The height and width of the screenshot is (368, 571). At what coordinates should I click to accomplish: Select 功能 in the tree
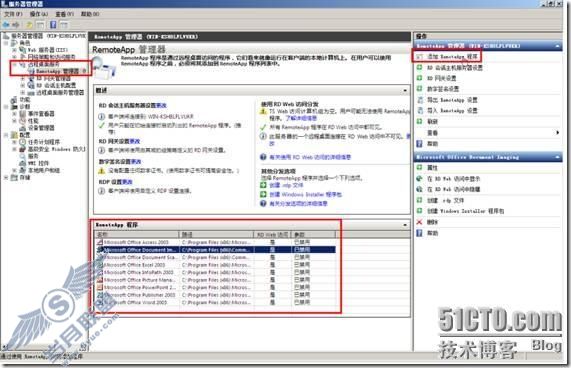click(x=25, y=99)
